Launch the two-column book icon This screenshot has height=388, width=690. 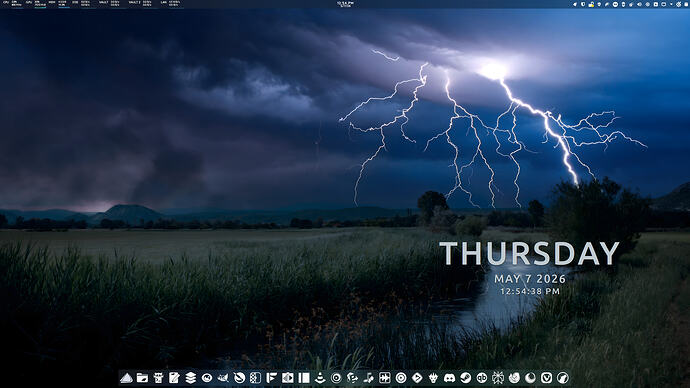click(x=304, y=378)
